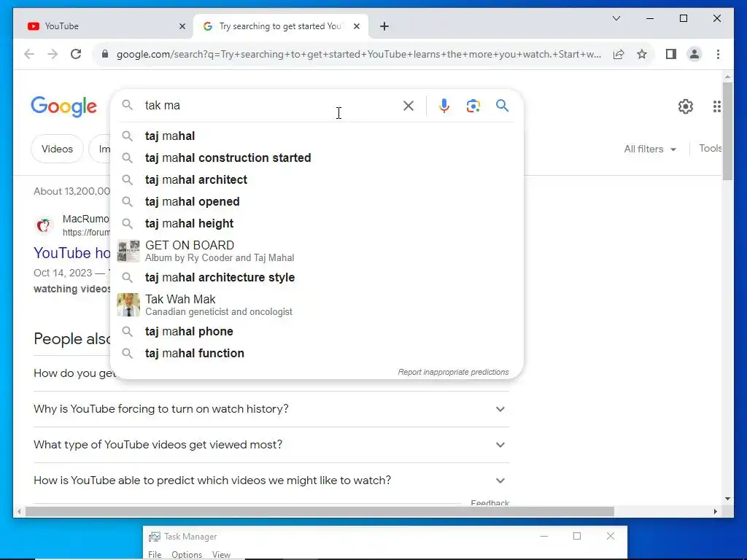Click the Tak Wah Mak photo thumbnail
The image size is (747, 560).
128,305
